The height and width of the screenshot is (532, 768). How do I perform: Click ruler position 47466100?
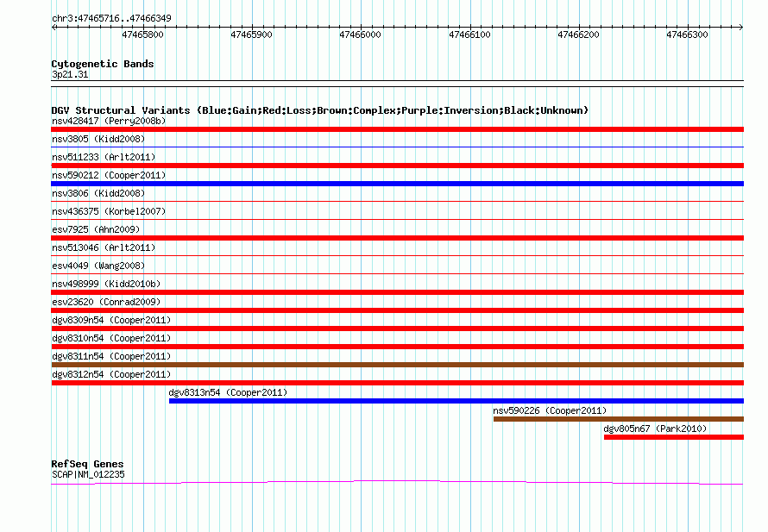[x=469, y=34]
